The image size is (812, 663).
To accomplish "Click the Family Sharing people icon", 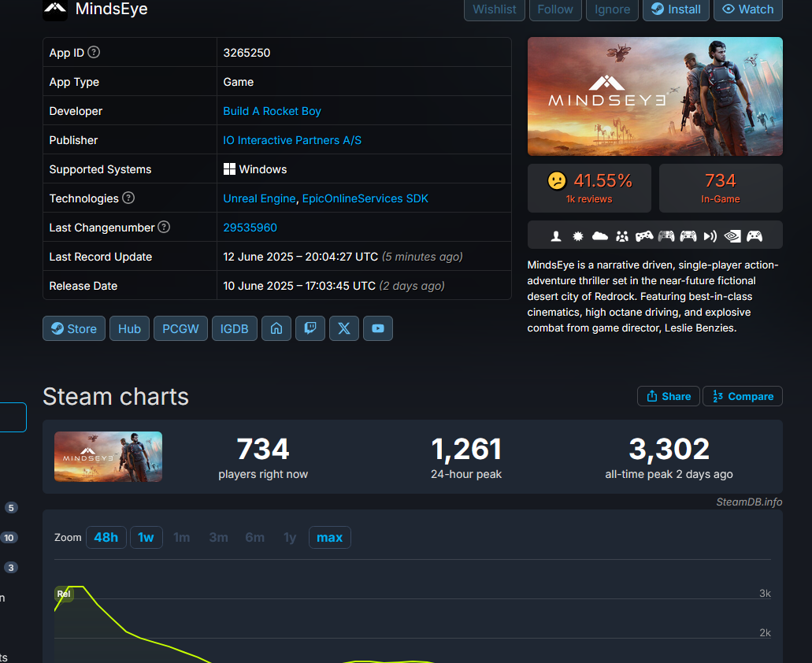I will point(622,236).
